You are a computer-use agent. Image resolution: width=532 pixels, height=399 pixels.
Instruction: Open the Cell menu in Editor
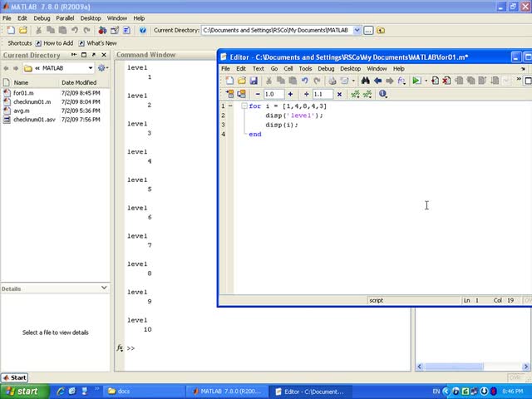coord(288,68)
